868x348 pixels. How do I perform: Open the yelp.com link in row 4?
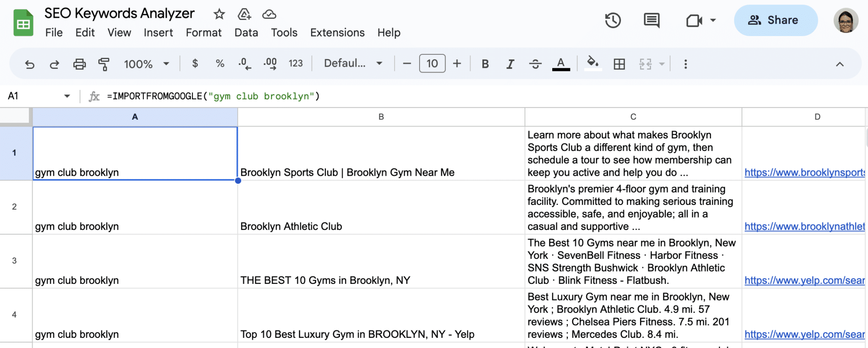pyautogui.click(x=804, y=334)
